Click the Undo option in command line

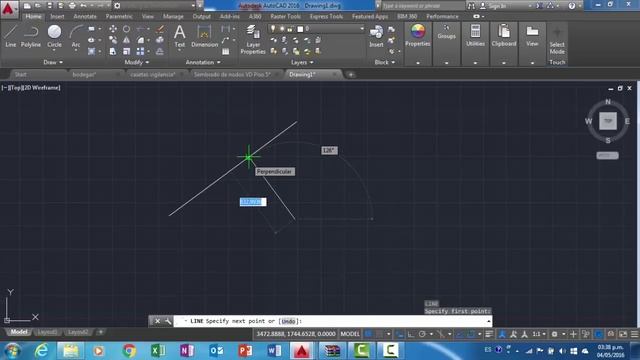tap(288, 321)
